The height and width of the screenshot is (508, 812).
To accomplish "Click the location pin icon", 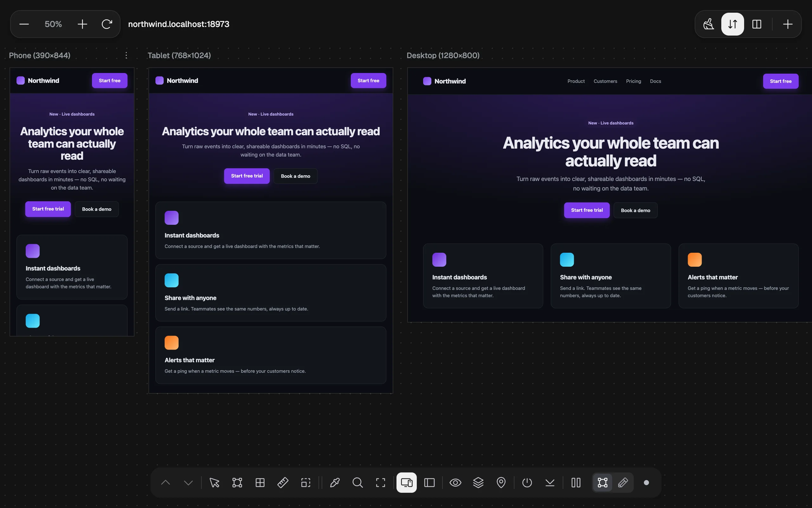I will pos(501,483).
